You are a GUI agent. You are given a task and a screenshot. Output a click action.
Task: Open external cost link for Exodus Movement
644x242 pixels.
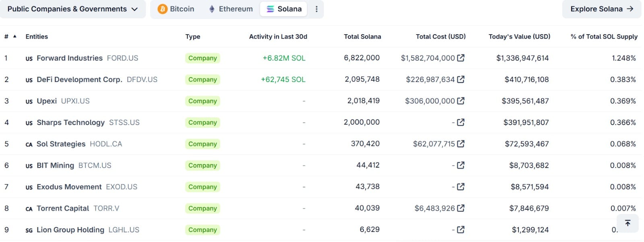point(461,187)
